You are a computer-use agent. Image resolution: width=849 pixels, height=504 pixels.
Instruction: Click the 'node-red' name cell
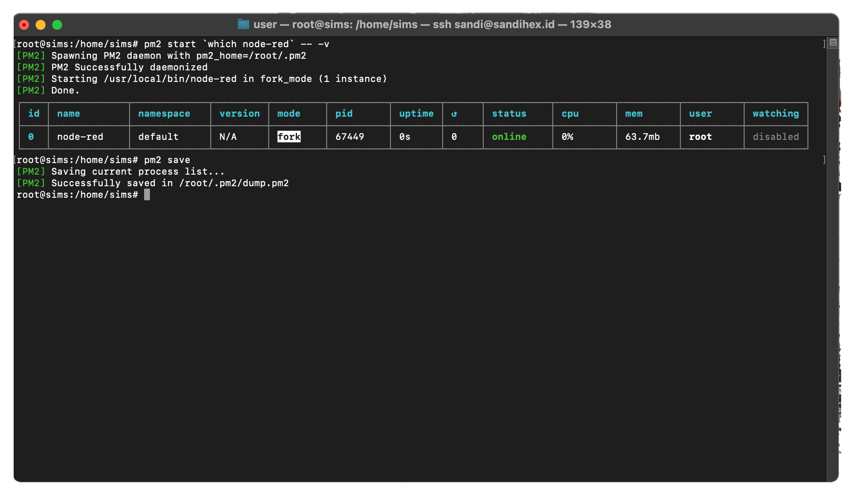coord(80,137)
